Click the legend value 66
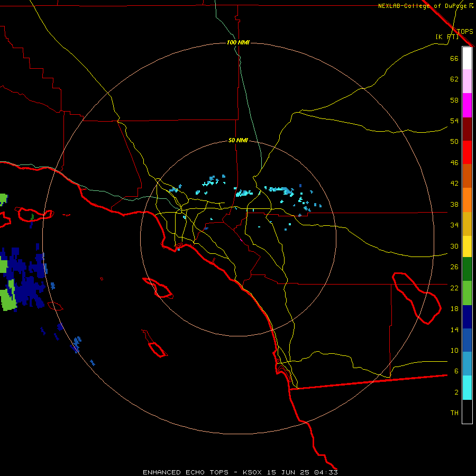The height and width of the screenshot is (476, 476). pos(454,58)
